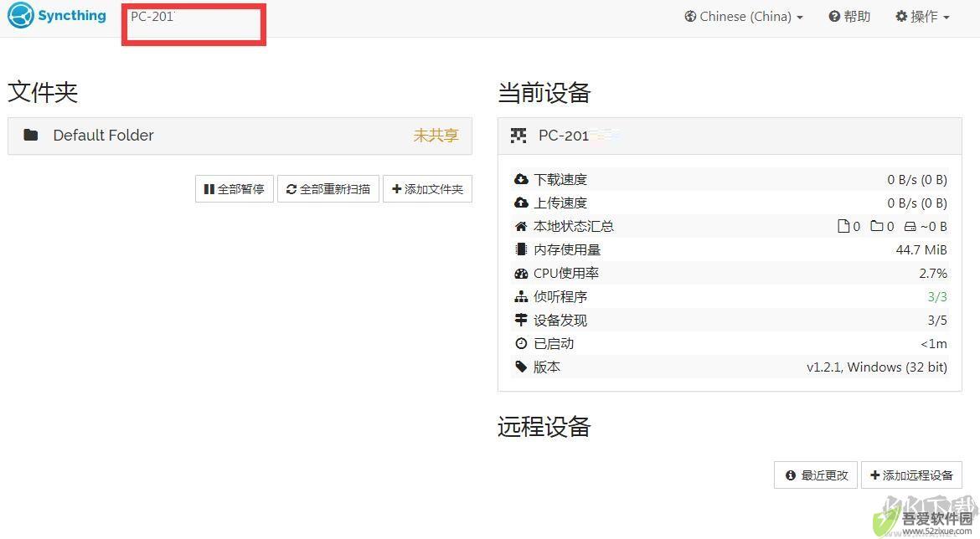Image resolution: width=980 pixels, height=539 pixels.
Task: Click the memory chip icon for 内存使用量
Action: (521, 249)
